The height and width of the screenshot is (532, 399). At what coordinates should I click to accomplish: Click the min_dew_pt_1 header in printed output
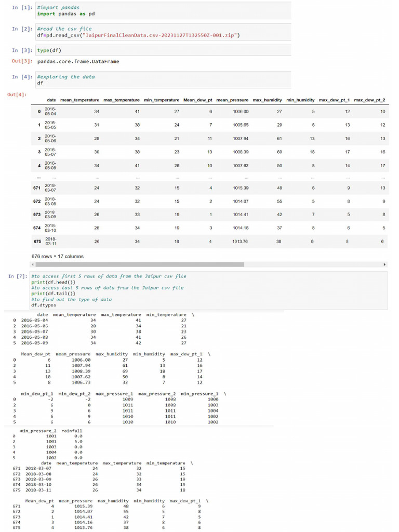(x=37, y=394)
